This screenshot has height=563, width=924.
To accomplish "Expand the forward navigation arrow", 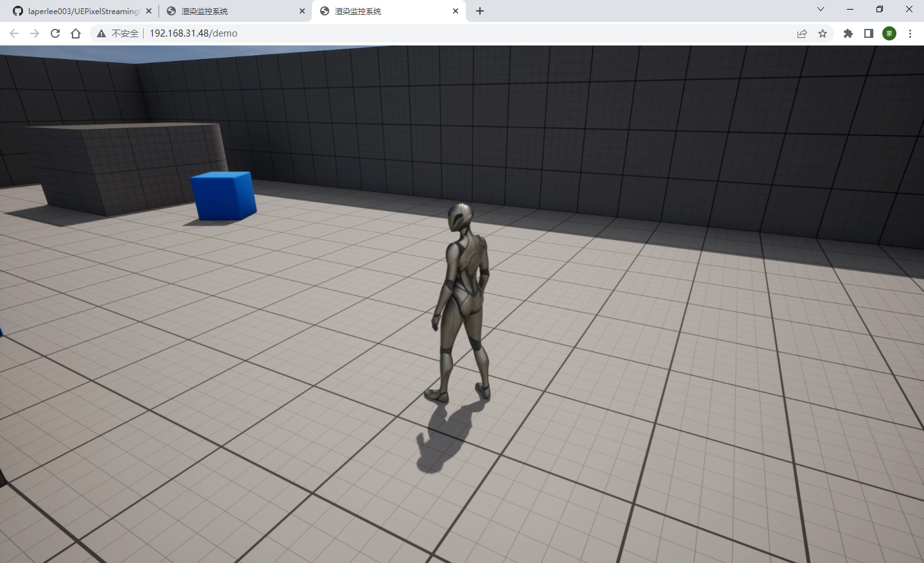I will 34,33.
